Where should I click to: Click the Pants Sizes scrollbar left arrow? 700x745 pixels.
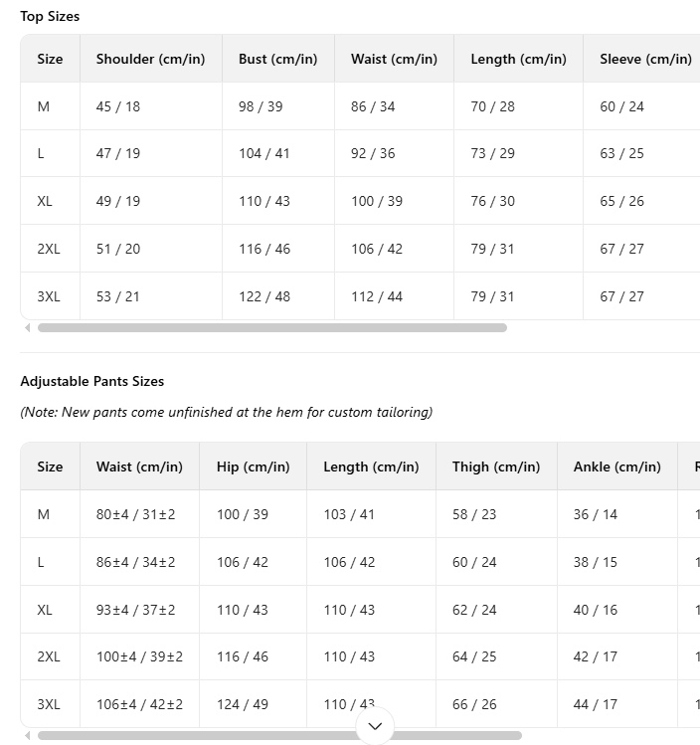tap(28, 735)
